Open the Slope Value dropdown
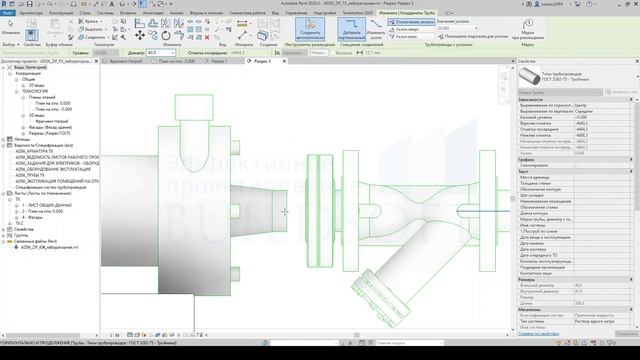This screenshot has width=640, height=360. [476, 28]
